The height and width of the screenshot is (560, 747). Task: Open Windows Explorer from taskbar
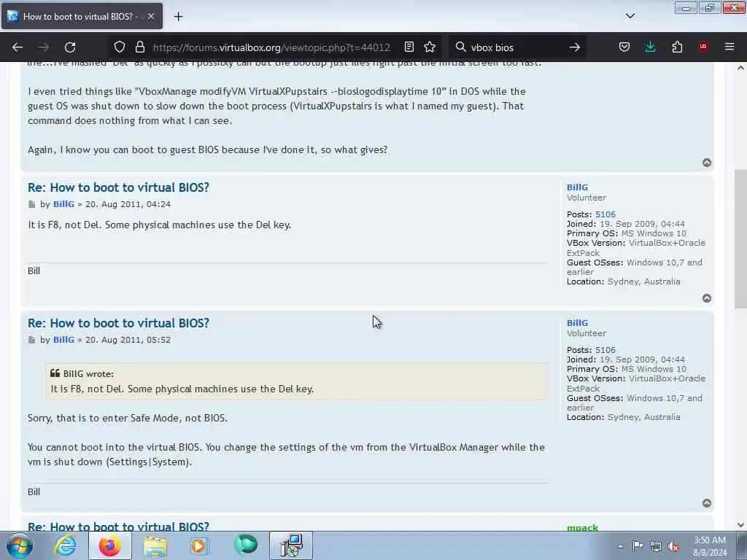[x=155, y=545]
